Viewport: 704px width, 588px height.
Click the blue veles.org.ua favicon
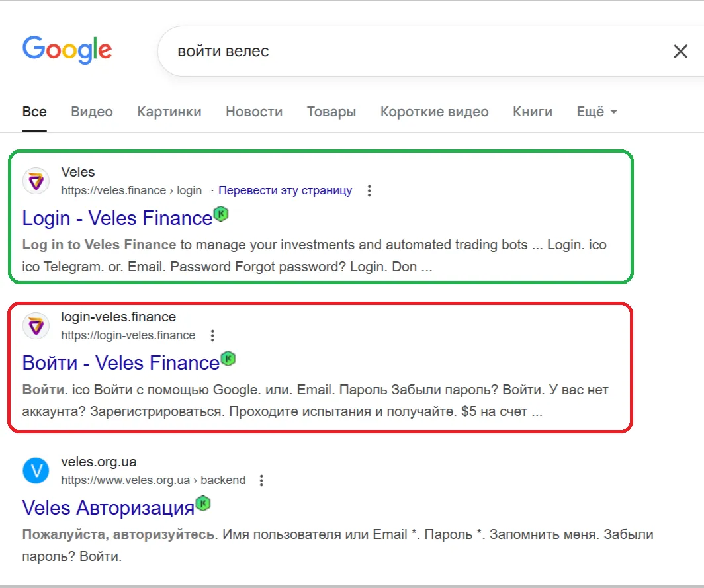[36, 470]
